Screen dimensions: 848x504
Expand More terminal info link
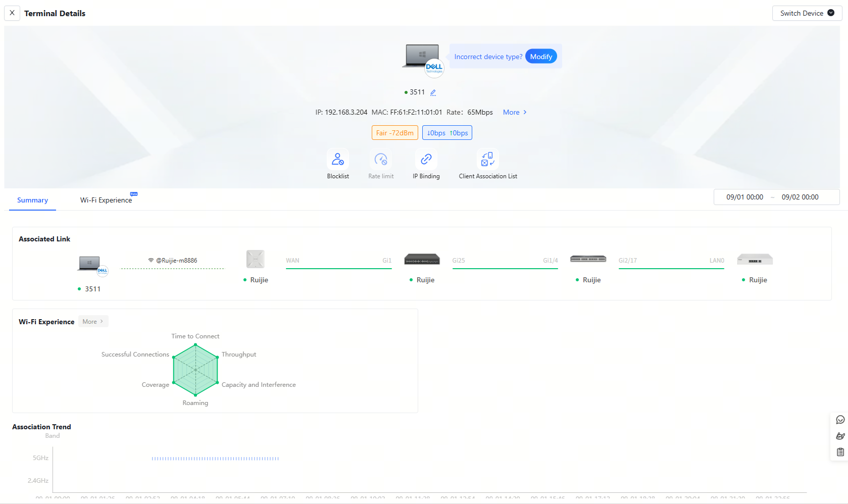tap(515, 112)
